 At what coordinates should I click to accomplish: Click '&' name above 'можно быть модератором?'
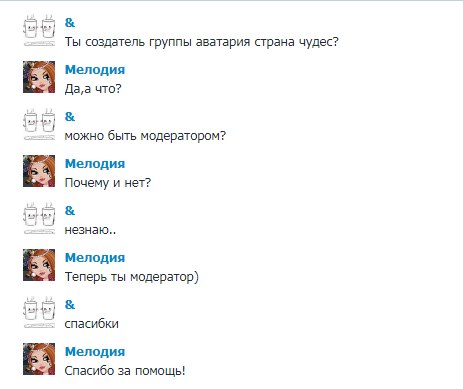70,117
